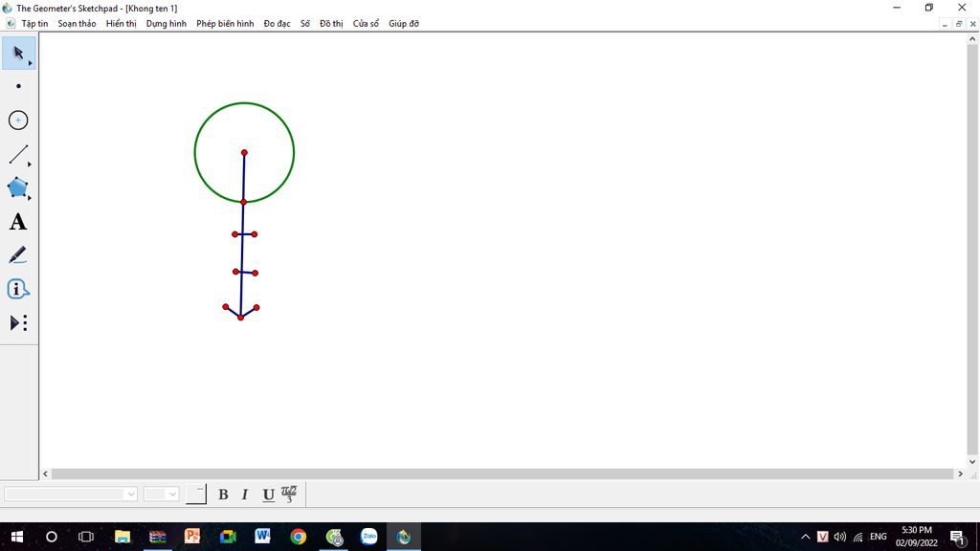Viewport: 980px width, 551px height.
Task: Open File Explorer from taskbar
Action: tap(122, 537)
